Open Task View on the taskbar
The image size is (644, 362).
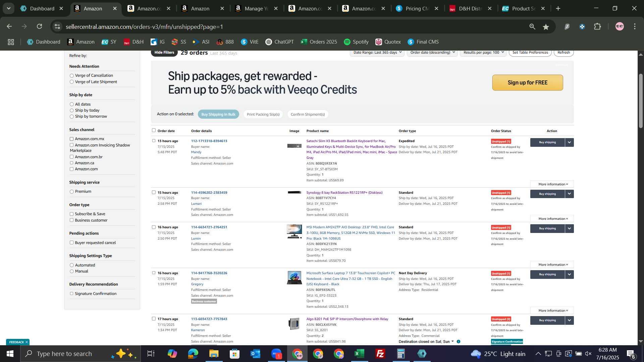pos(151,354)
